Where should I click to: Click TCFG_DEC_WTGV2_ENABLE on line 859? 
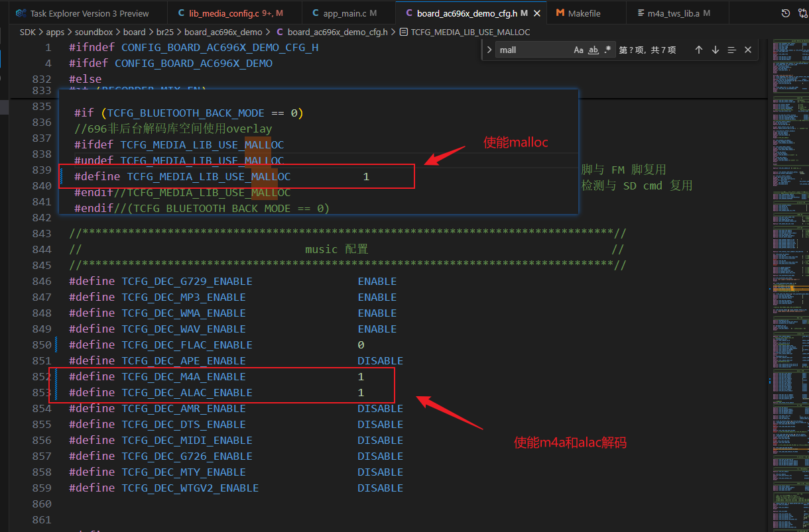pos(190,488)
